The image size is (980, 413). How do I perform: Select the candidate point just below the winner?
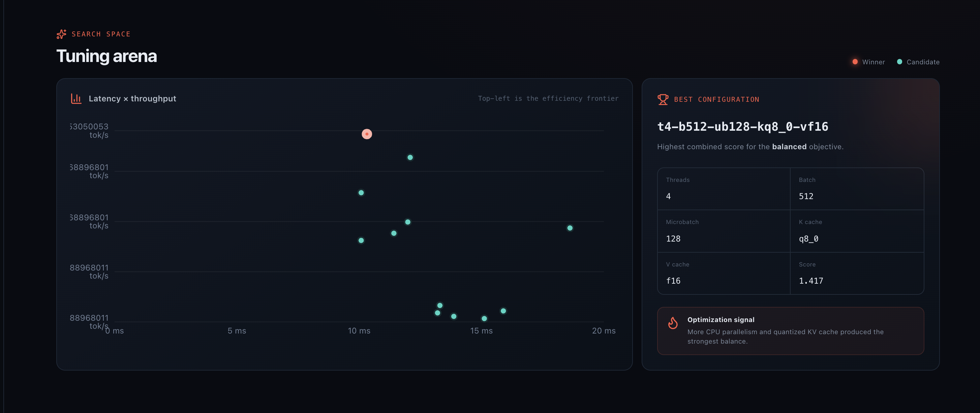pos(410,157)
